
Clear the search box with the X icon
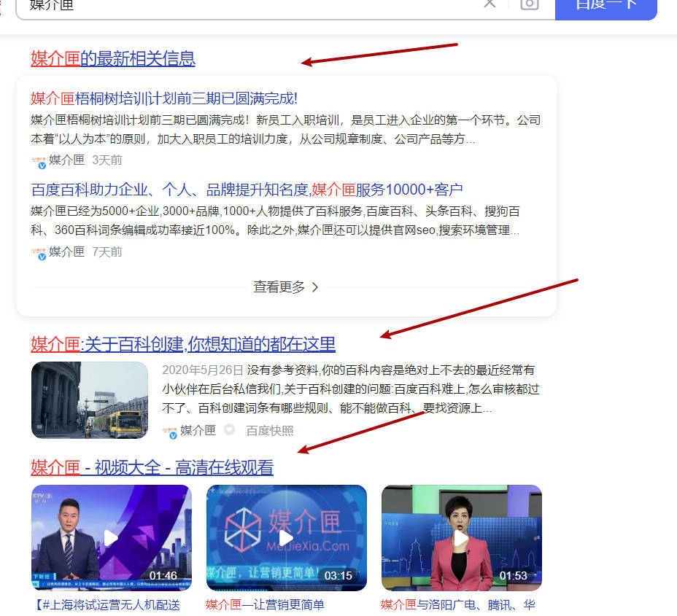[490, 4]
